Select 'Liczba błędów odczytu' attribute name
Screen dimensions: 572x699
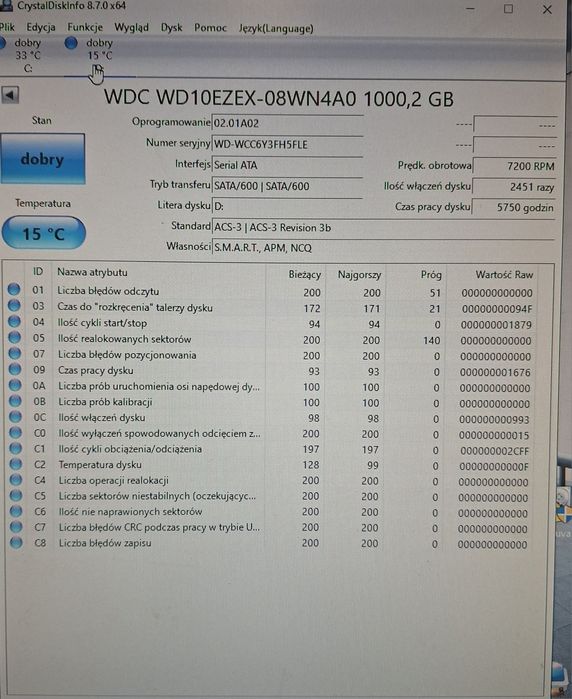click(x=108, y=291)
